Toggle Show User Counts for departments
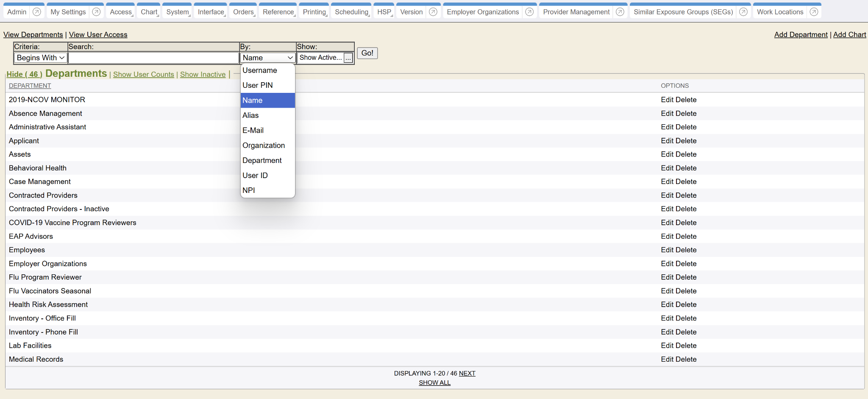Image resolution: width=868 pixels, height=399 pixels. pyautogui.click(x=143, y=74)
